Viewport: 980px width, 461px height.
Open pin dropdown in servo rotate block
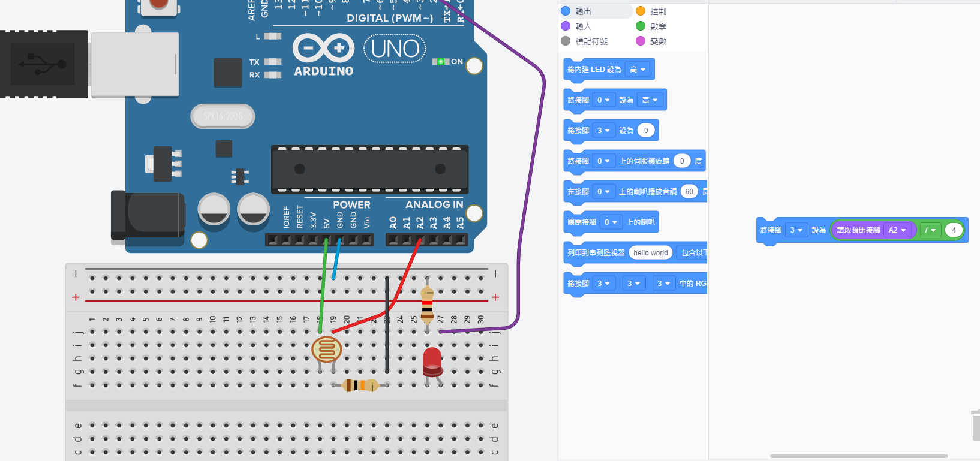pyautogui.click(x=603, y=161)
